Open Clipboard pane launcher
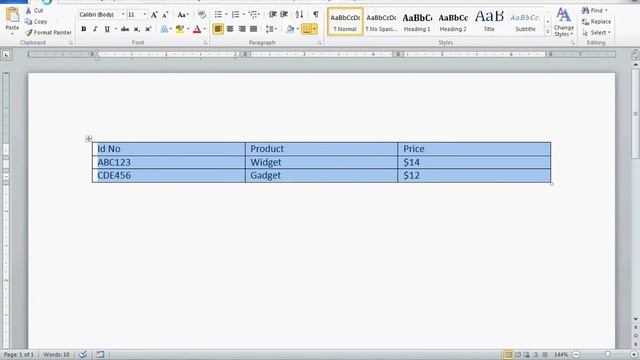The image size is (640, 360). click(71, 43)
